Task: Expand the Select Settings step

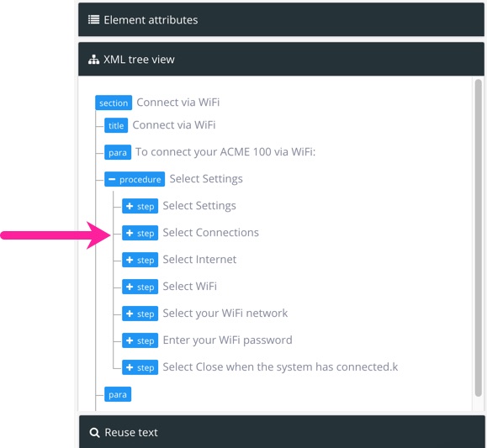Action: [x=130, y=206]
